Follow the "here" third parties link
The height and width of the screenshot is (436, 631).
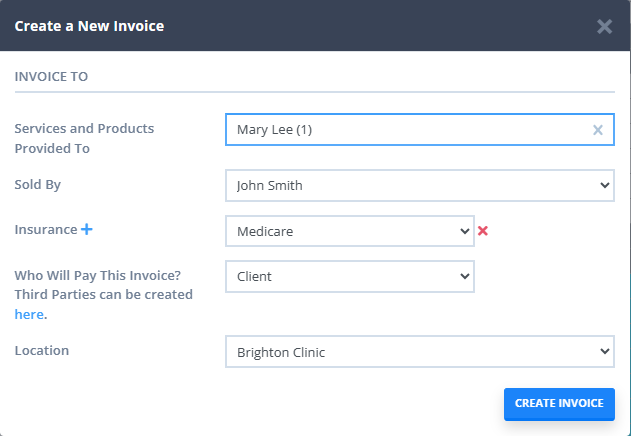click(29, 313)
